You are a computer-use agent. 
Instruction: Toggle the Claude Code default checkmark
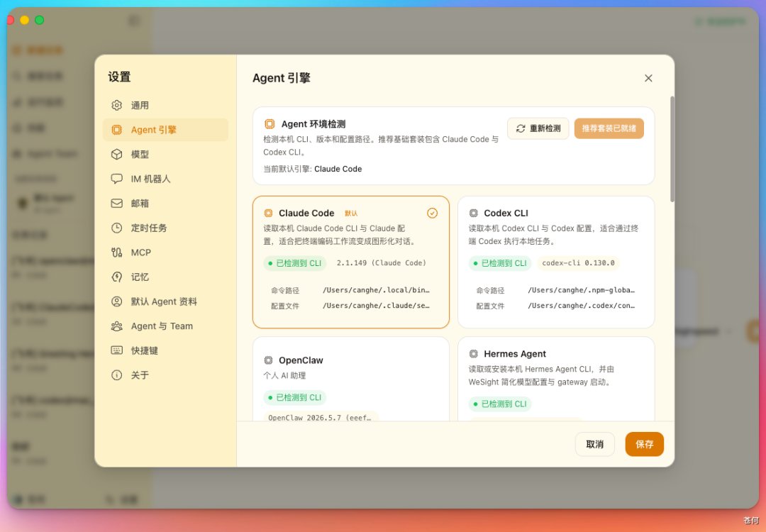coord(432,213)
